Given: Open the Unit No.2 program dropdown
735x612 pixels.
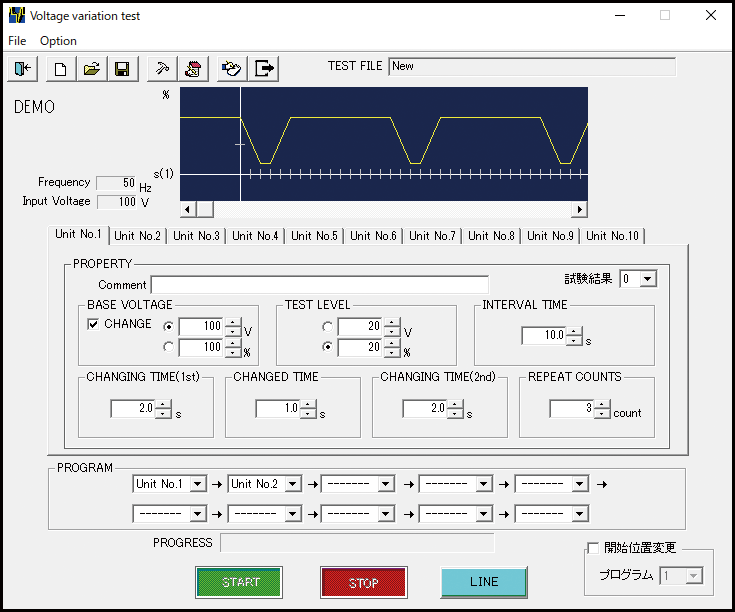Looking at the screenshot, I should (x=293, y=484).
